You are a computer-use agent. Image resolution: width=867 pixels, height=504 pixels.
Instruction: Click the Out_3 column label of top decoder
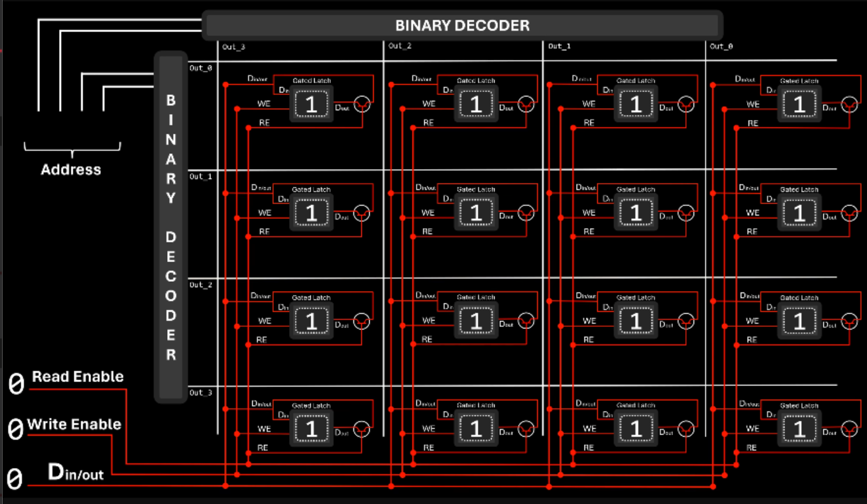[234, 47]
